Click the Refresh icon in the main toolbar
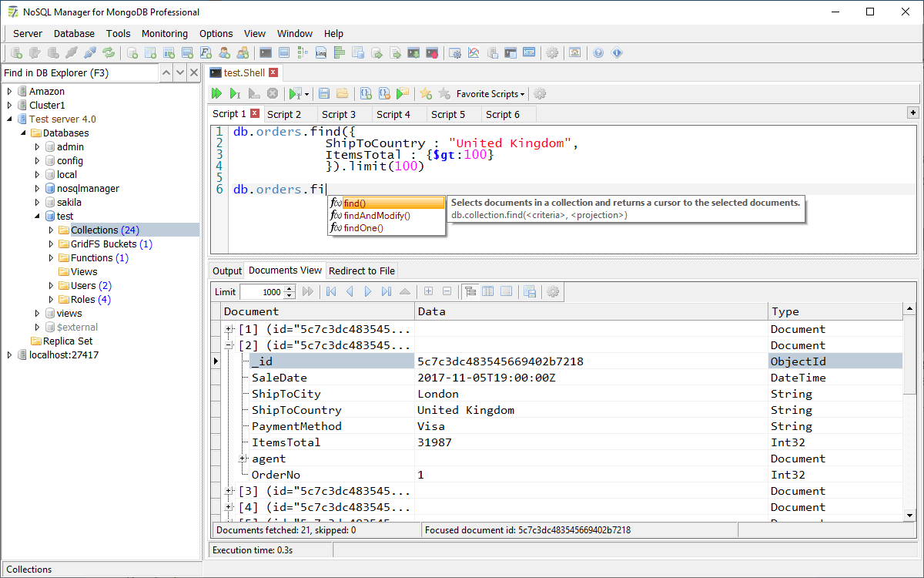924x578 pixels. [109, 52]
